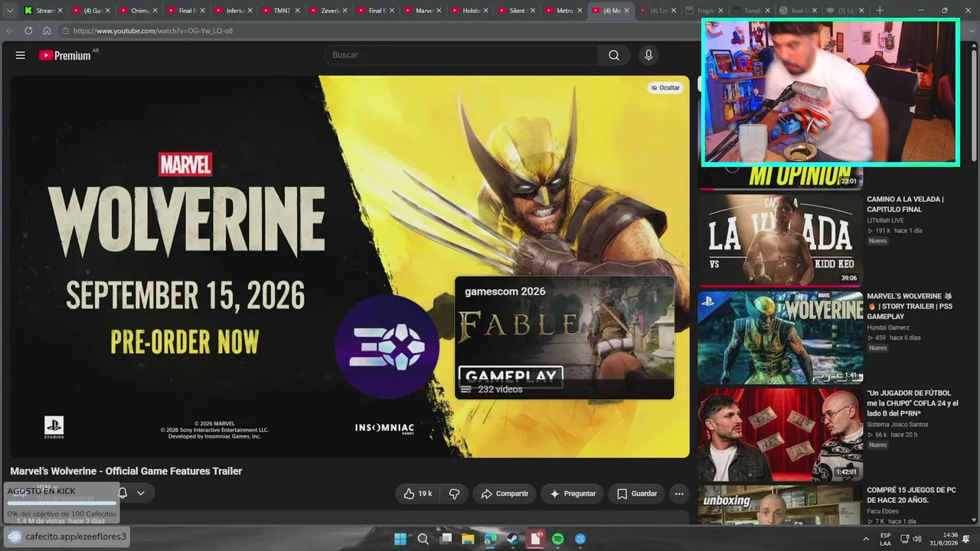980x551 pixels.
Task: Open the YouTube guide hamburger menu
Action: pyautogui.click(x=21, y=55)
